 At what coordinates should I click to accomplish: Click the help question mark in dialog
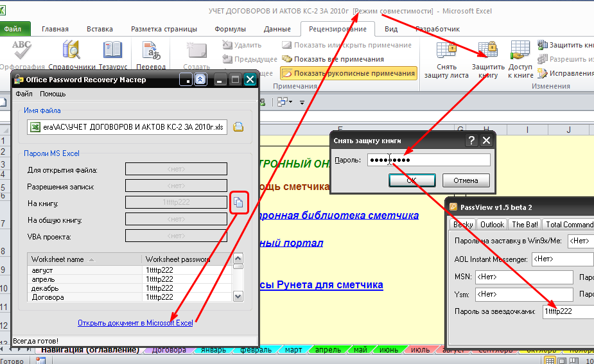(471, 141)
